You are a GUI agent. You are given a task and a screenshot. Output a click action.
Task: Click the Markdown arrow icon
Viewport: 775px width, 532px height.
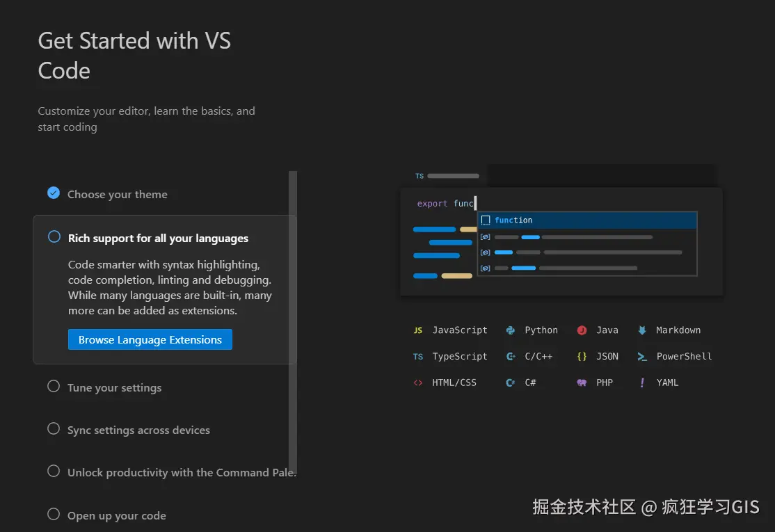(x=642, y=330)
